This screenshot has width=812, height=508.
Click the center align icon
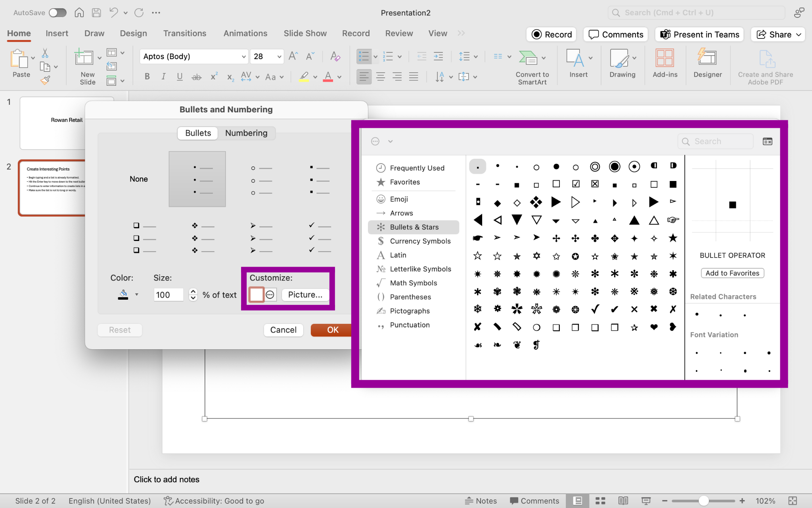[381, 77]
